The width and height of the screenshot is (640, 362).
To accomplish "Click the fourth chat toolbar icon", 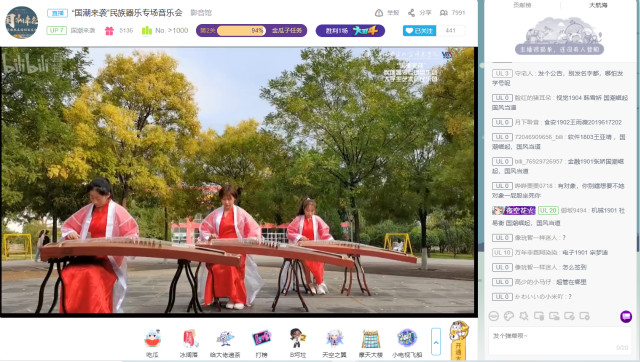I will tap(539, 316).
